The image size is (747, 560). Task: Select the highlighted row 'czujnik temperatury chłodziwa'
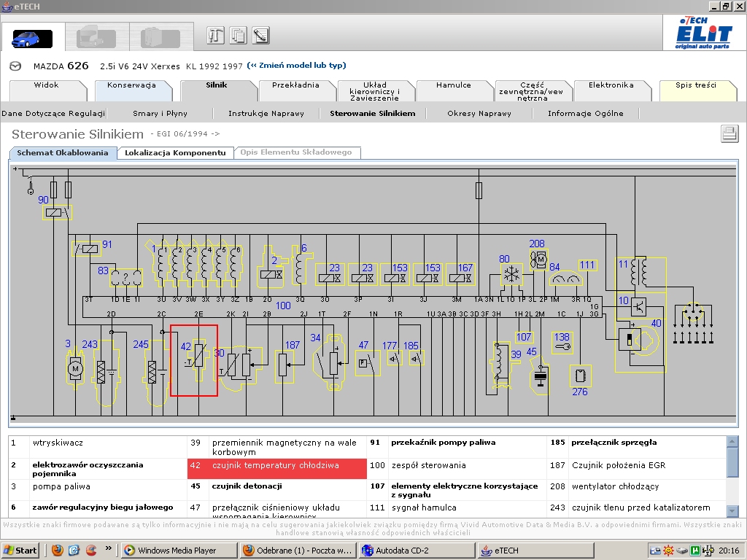click(276, 466)
